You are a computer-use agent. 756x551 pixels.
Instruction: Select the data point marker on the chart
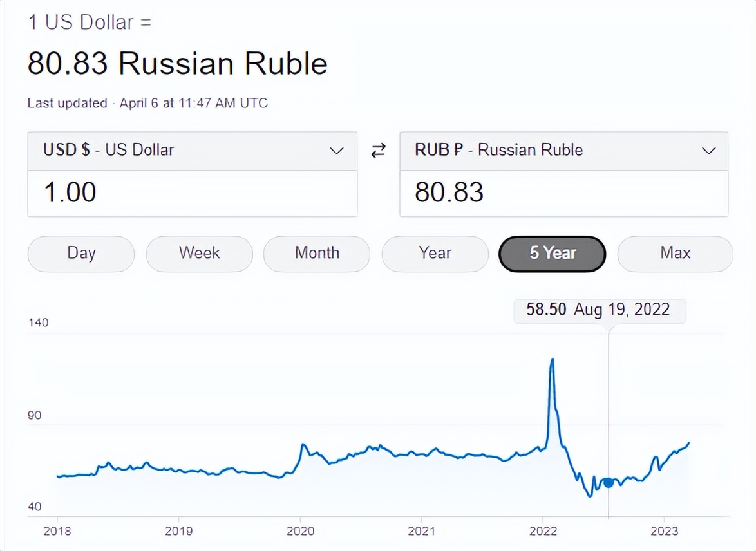click(608, 482)
